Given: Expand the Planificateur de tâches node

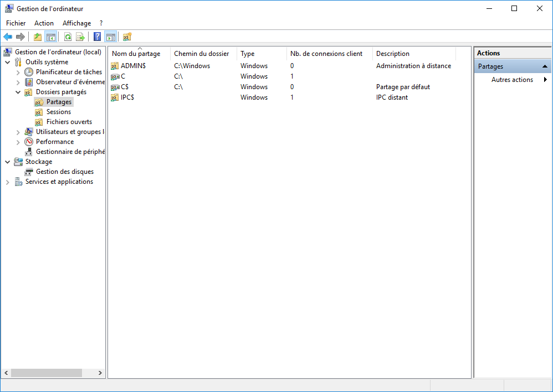Looking at the screenshot, I should coord(18,72).
